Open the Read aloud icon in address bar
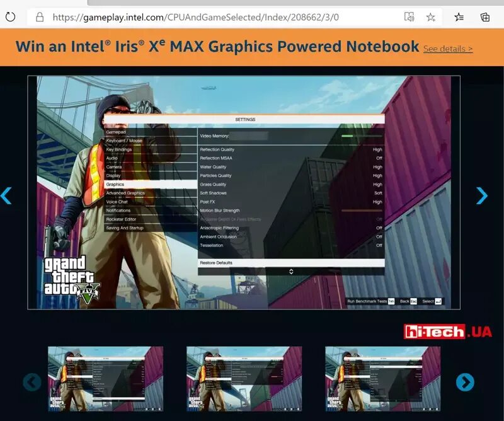Screen dimensions: 504x421 [x=409, y=17]
